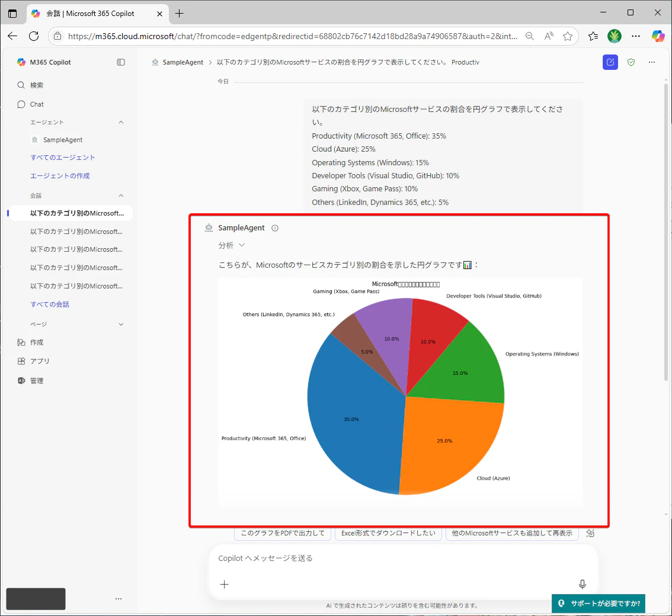Reload the page with refresh icon
Screen dimensions: 672x616
tap(34, 36)
